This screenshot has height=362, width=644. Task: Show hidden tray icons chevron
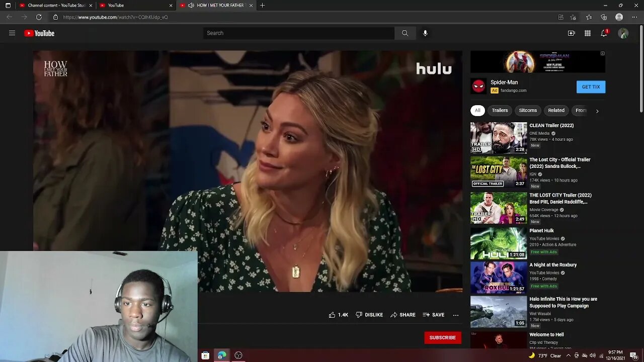(x=569, y=355)
